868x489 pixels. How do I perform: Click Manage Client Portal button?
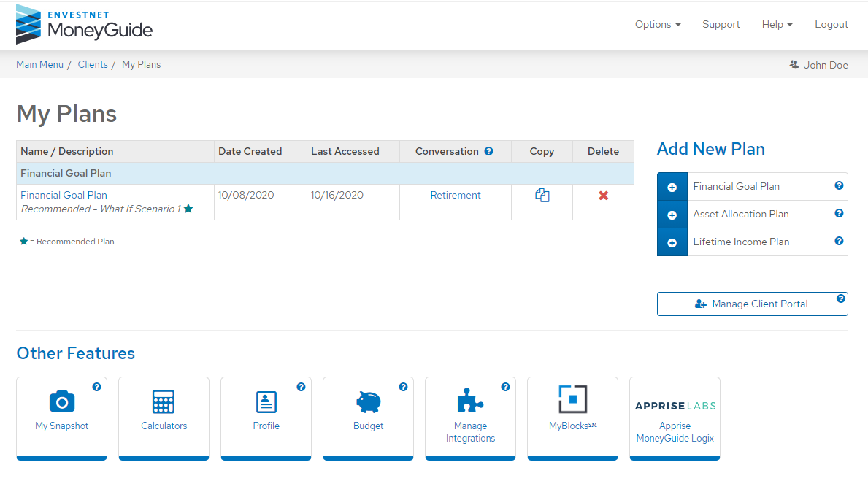(752, 304)
